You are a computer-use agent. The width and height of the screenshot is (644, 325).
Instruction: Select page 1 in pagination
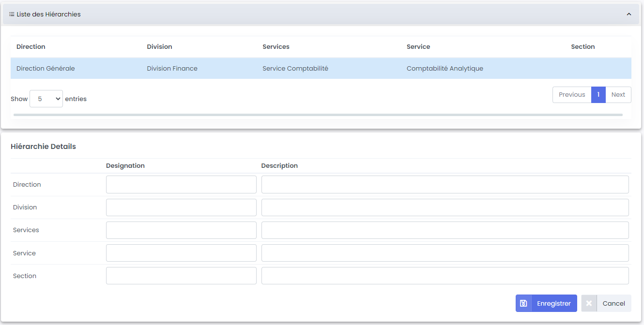pos(598,95)
